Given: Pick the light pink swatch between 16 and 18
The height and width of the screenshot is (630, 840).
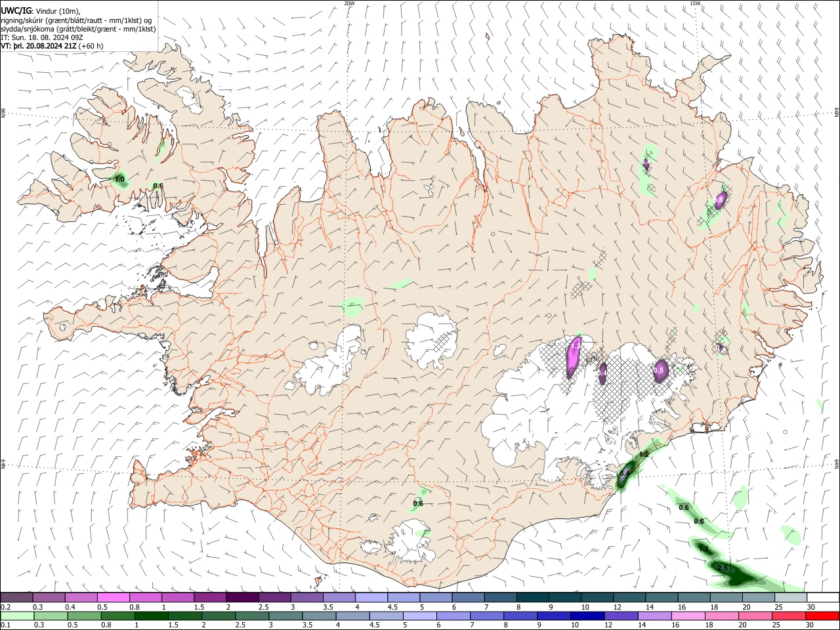Looking at the screenshot, I should [x=687, y=616].
